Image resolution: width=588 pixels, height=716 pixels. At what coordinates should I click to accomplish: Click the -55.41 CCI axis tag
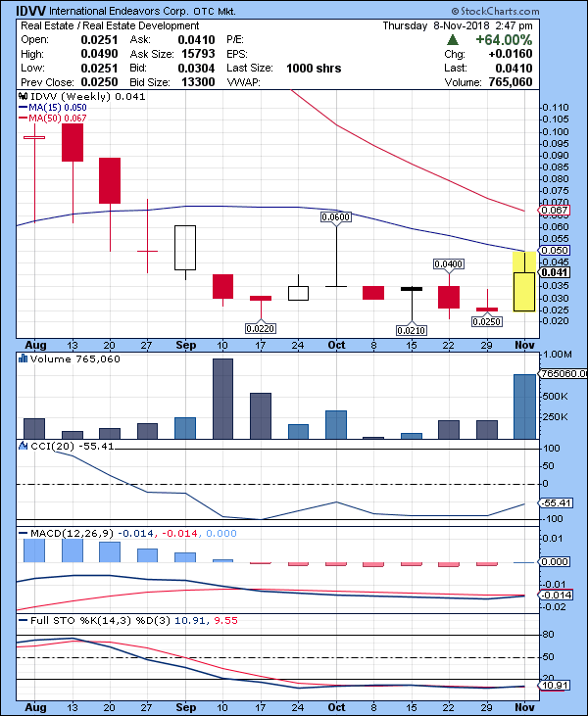(x=556, y=502)
